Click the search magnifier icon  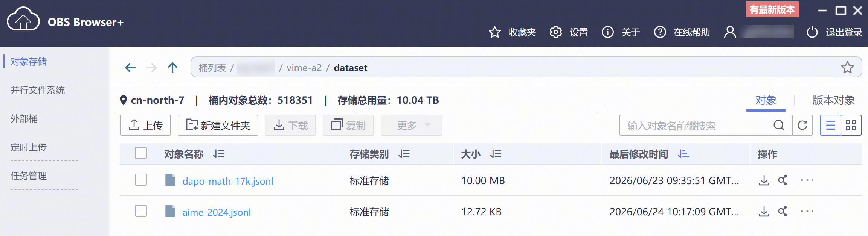[779, 125]
